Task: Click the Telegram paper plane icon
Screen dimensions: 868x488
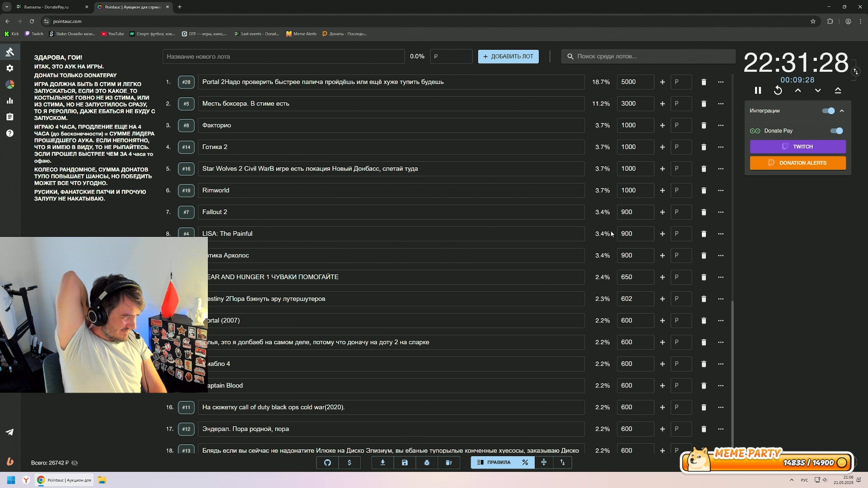Action: tap(10, 432)
